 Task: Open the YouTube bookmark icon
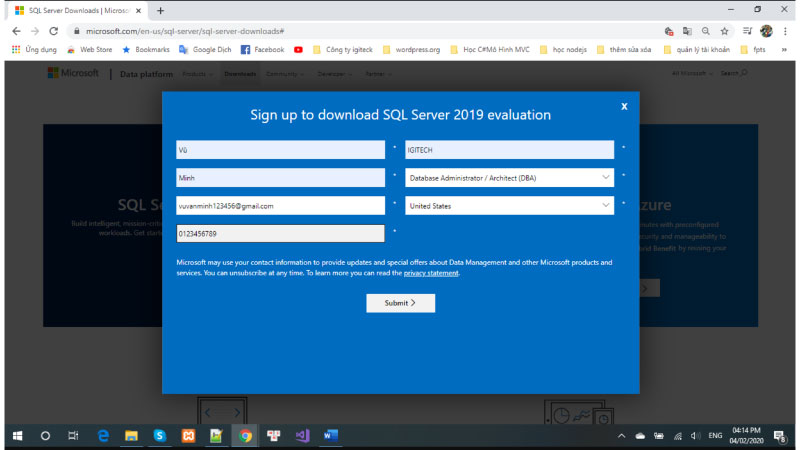click(x=298, y=49)
